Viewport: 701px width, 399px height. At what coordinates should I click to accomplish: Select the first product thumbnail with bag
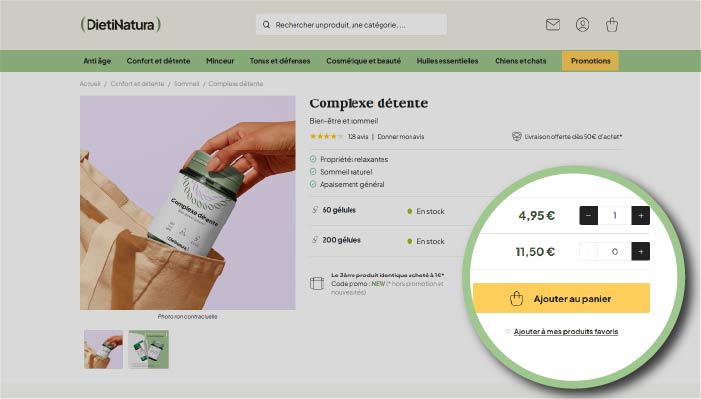[x=103, y=349]
